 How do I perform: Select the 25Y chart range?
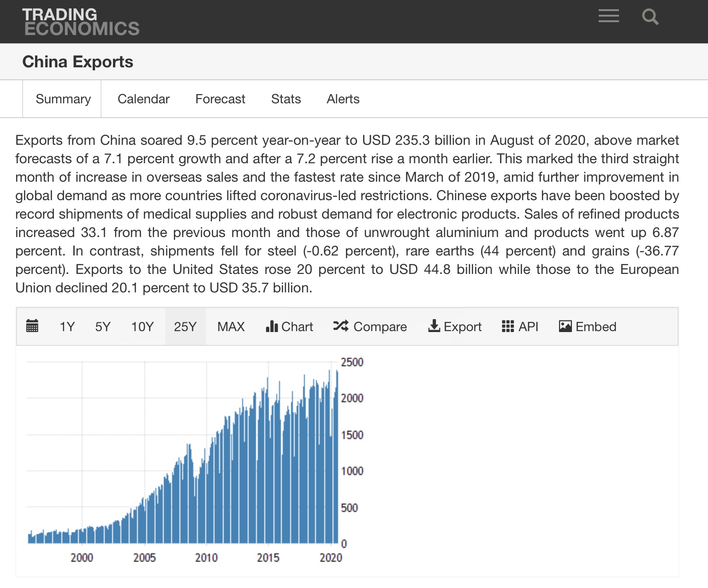(185, 327)
